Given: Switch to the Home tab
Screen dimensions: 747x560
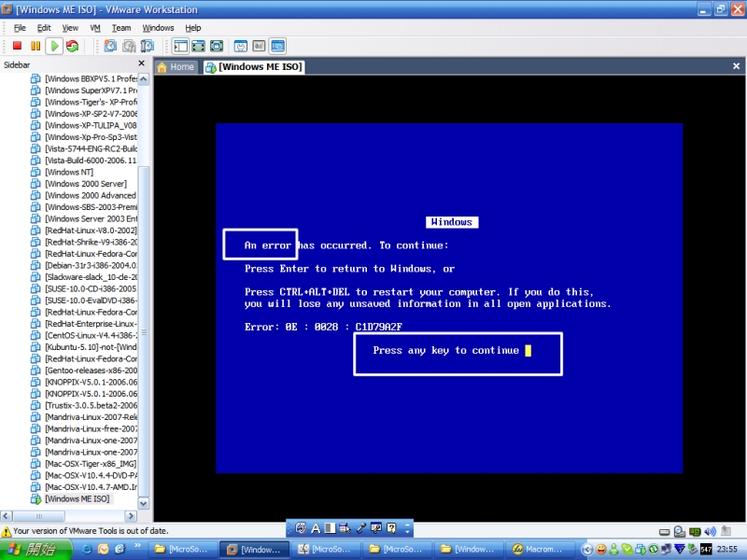Looking at the screenshot, I should (176, 67).
